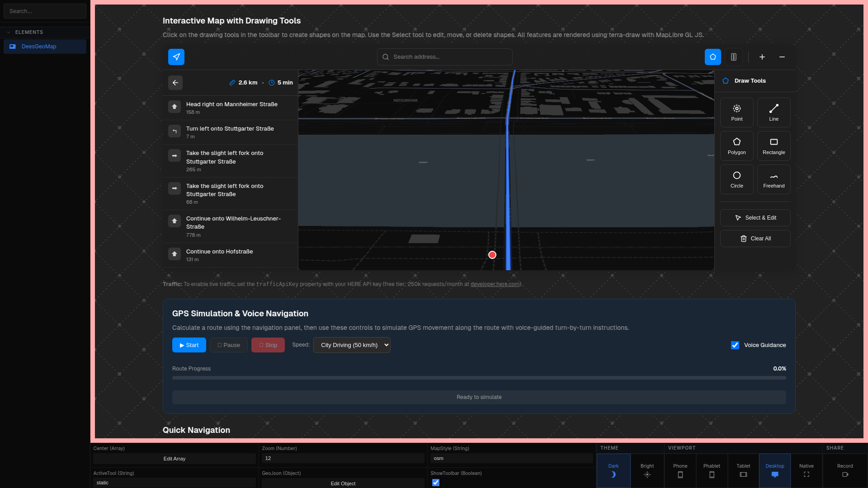The height and width of the screenshot is (488, 868).
Task: Select the Line draw tool
Action: point(774,113)
